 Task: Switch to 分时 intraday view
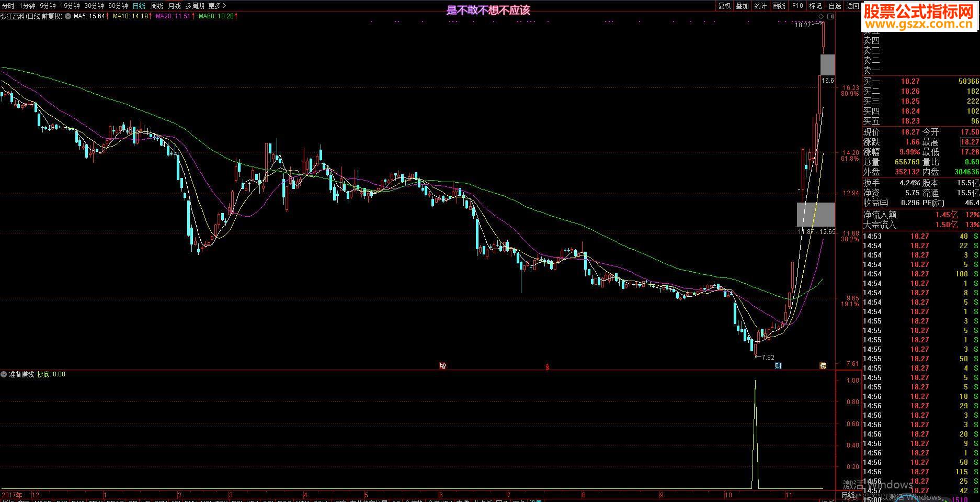8,6
